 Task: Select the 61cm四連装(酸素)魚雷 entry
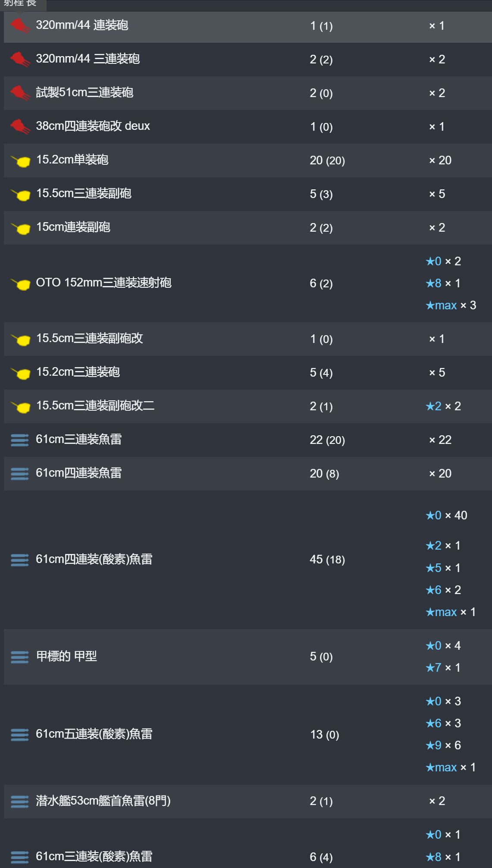tap(248, 560)
